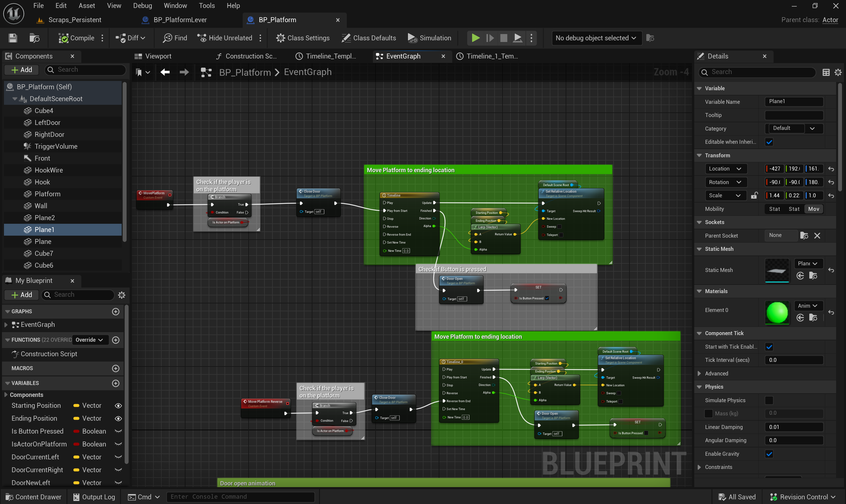Clear the Parent Socket value
Viewport: 846px width, 504px height.
817,236
